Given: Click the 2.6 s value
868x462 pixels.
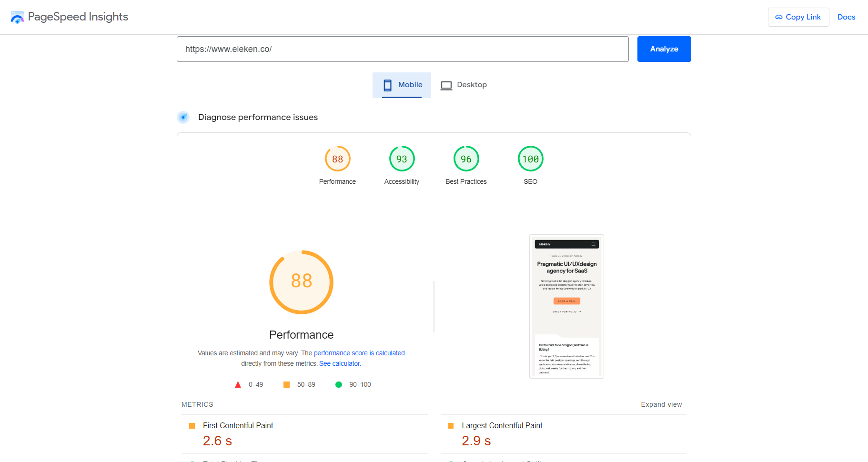Looking at the screenshot, I should click(x=217, y=441).
